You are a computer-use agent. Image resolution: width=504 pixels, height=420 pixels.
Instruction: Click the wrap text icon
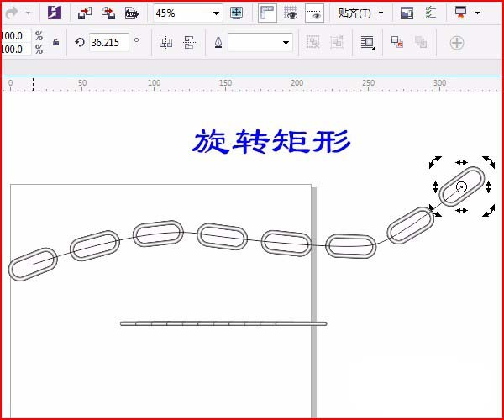368,42
